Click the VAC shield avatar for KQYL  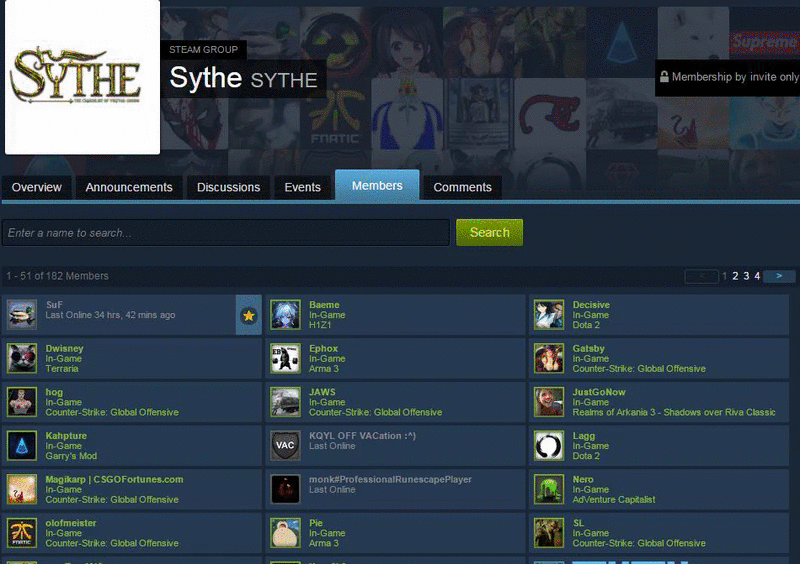[285, 446]
